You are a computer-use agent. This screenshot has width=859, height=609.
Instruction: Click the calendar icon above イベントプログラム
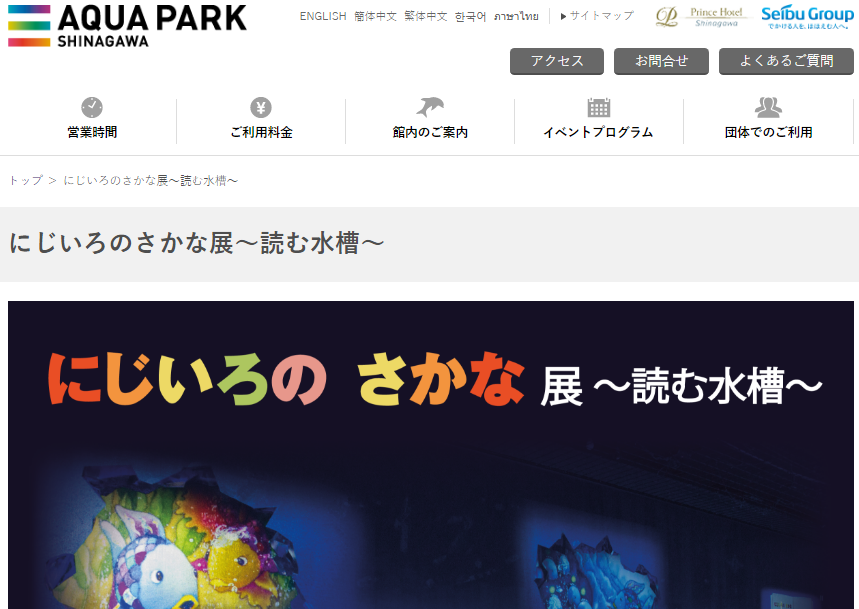click(599, 107)
